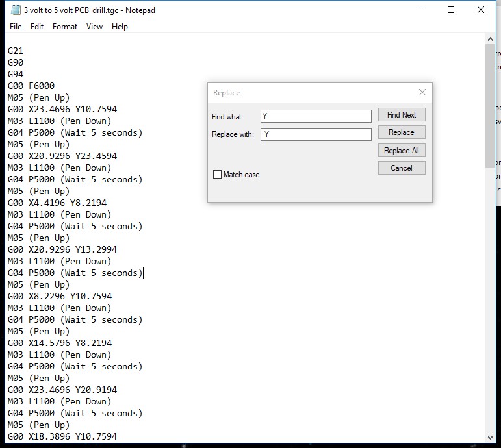Open the Help menu
The height and width of the screenshot is (448, 501).
(120, 27)
